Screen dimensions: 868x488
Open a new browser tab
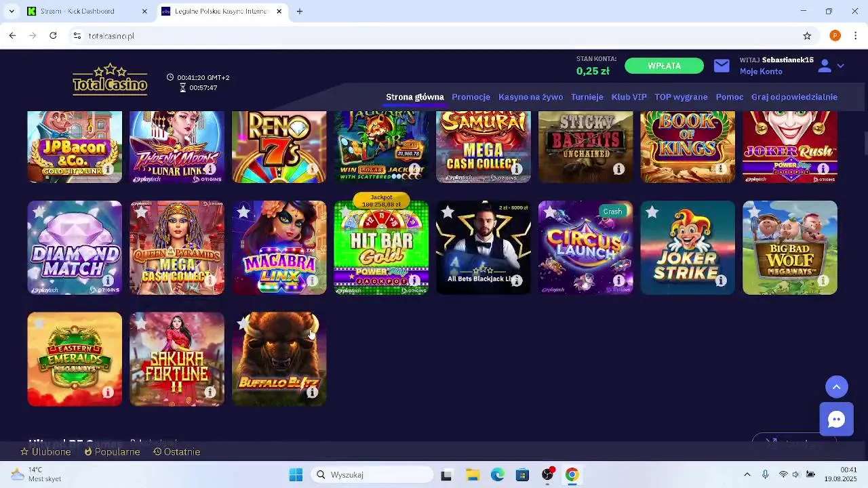click(300, 12)
